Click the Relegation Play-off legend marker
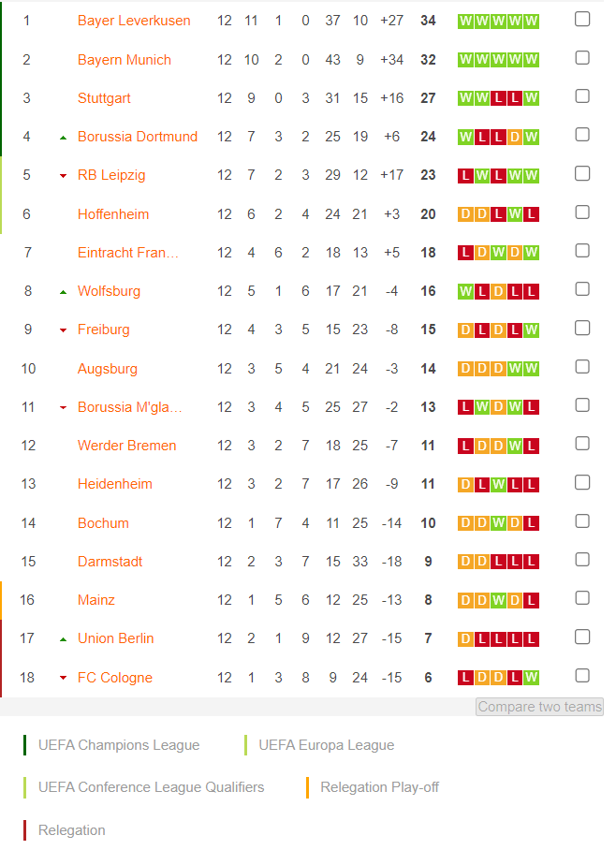The image size is (616, 850). 307,787
